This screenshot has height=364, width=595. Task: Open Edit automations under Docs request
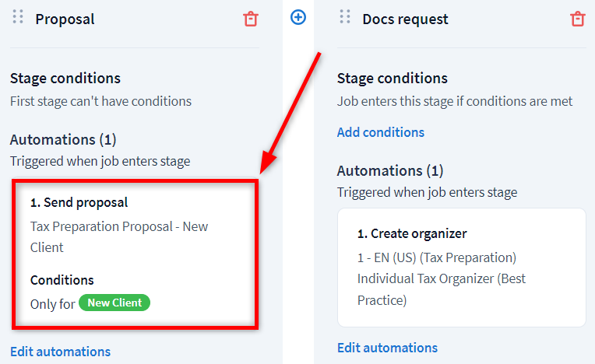(387, 348)
